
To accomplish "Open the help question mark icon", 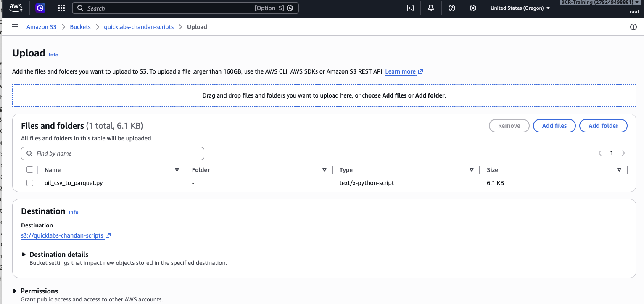I will point(452,8).
